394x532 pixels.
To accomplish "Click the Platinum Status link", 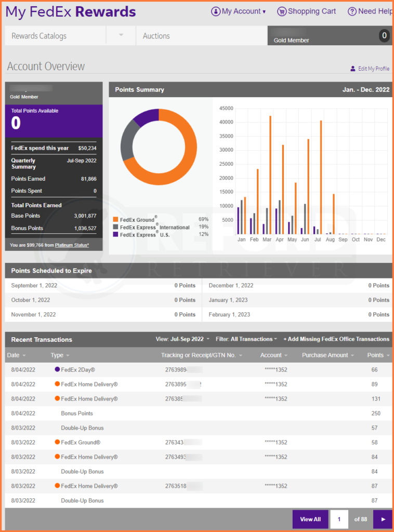I will [72, 245].
